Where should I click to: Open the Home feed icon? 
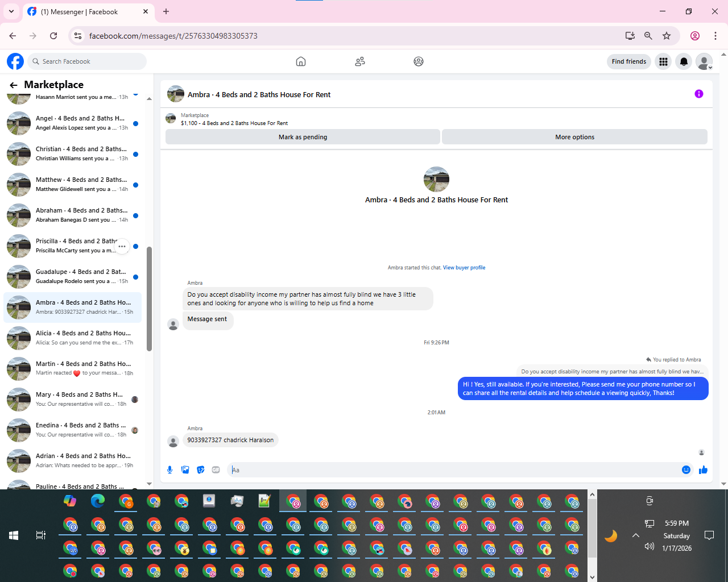[301, 61]
